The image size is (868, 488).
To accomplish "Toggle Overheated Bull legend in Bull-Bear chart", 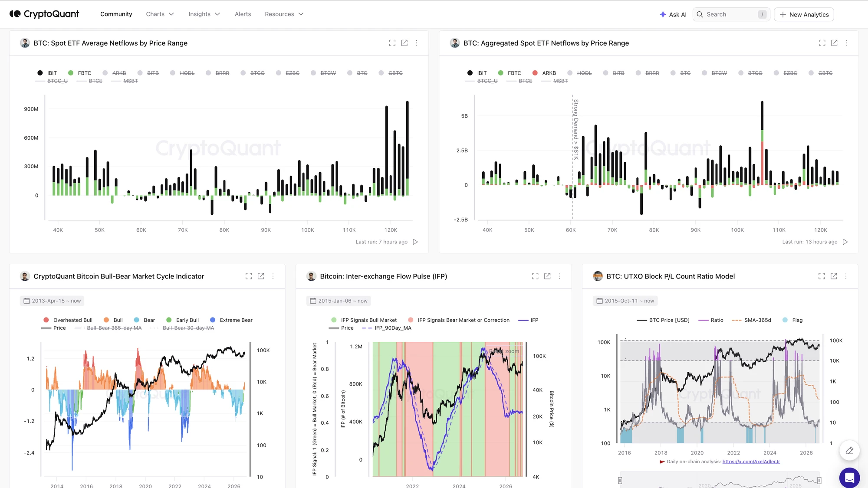I will (68, 320).
